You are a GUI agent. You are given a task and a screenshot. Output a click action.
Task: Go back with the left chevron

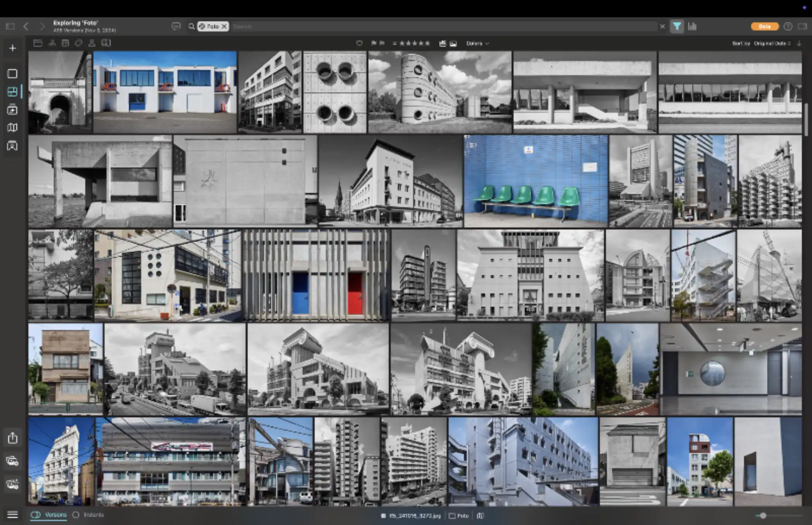(26, 26)
